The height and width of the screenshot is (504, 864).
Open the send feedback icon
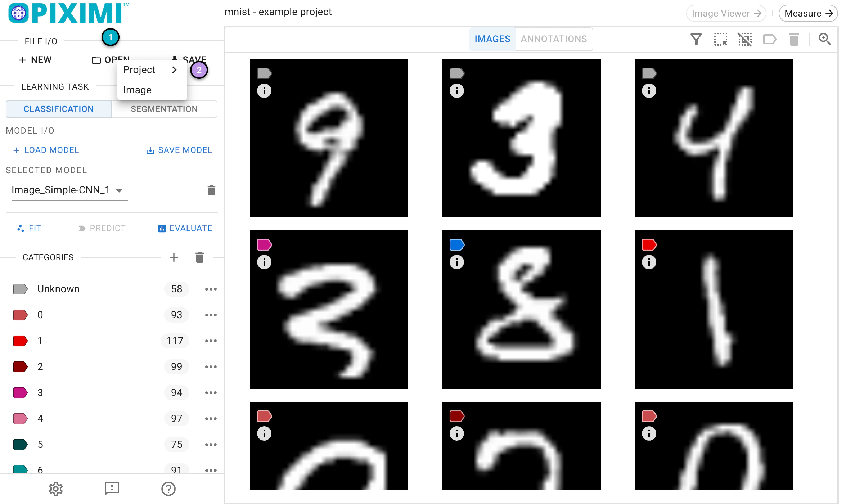[112, 489]
